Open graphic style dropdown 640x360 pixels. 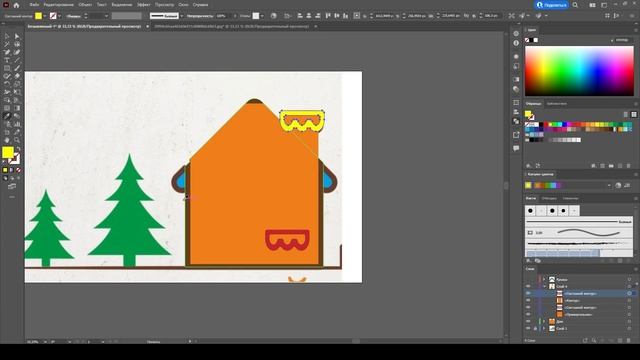[262, 16]
